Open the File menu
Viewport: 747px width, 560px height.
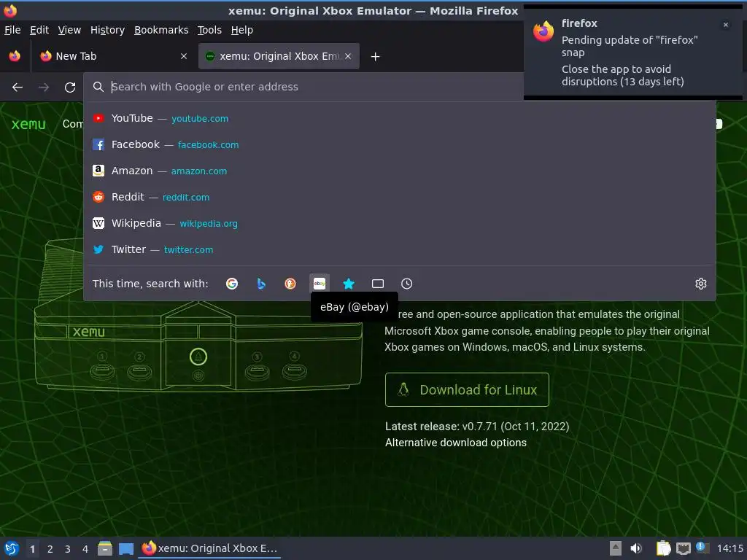[12, 30]
